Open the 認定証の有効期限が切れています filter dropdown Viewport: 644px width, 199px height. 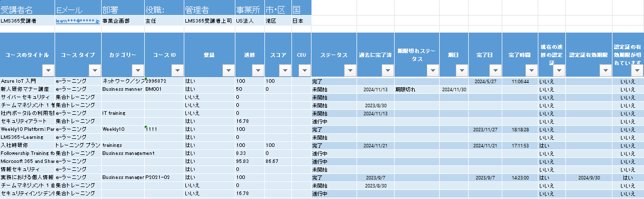click(637, 70)
